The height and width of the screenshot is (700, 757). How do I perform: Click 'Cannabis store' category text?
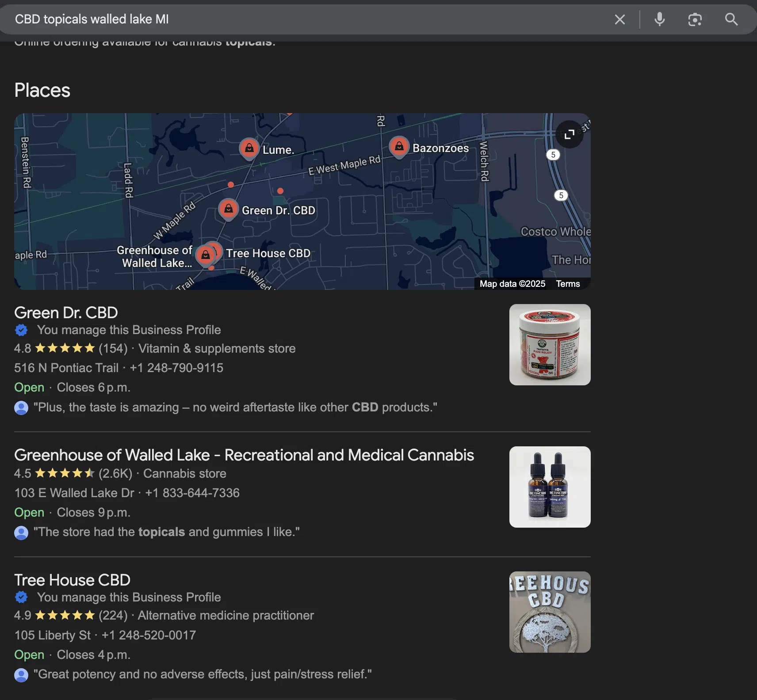point(185,473)
